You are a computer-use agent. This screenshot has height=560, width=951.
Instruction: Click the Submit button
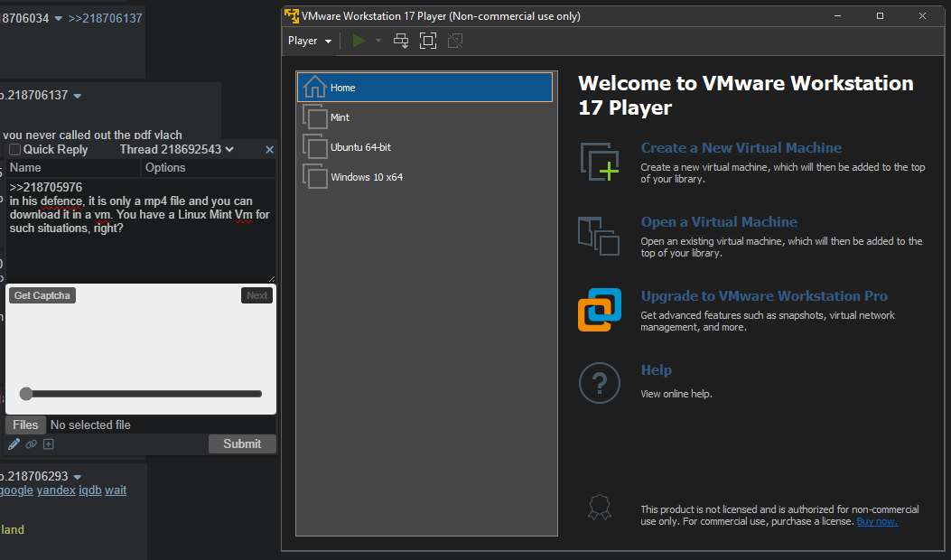coord(242,443)
